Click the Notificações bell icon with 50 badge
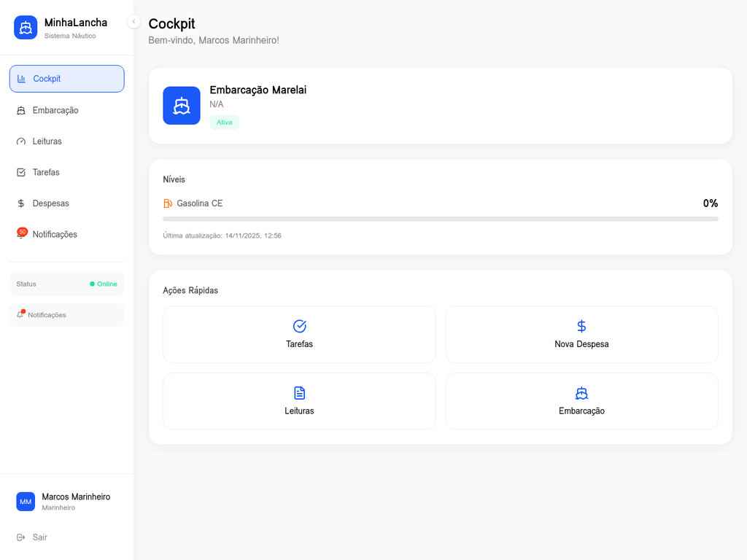The height and width of the screenshot is (560, 747). coord(21,234)
